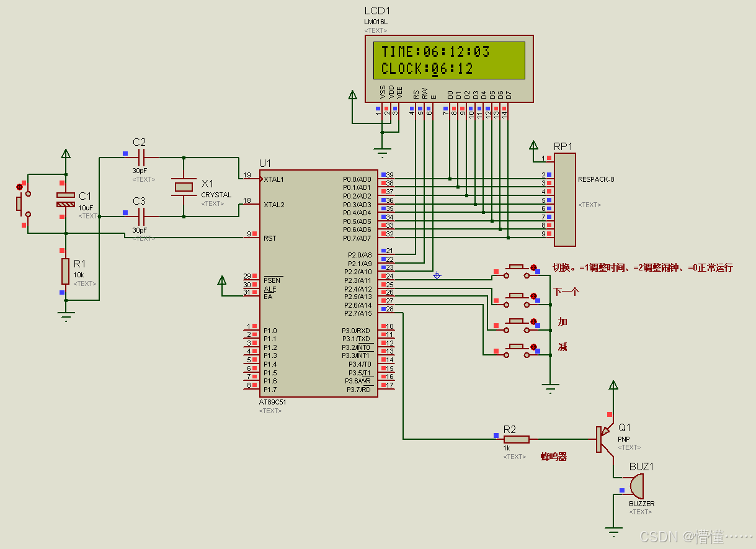Click the '下一个' annotation text
Viewport: 756px width, 549px height.
click(x=566, y=292)
